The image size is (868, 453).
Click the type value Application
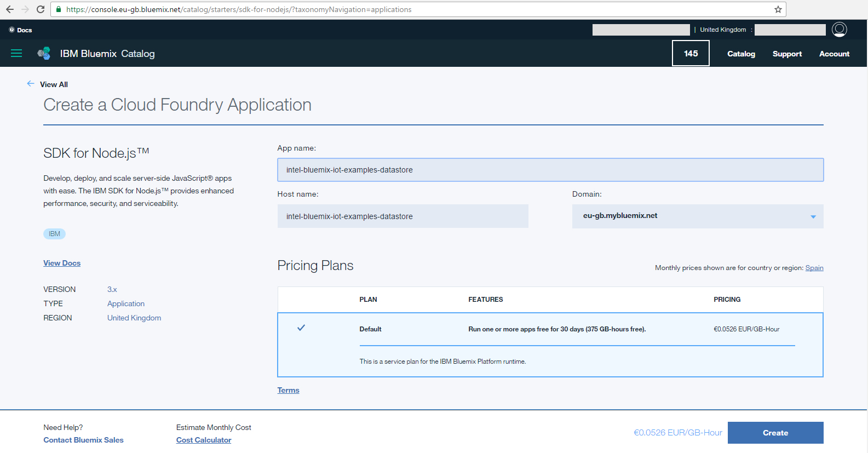126,303
